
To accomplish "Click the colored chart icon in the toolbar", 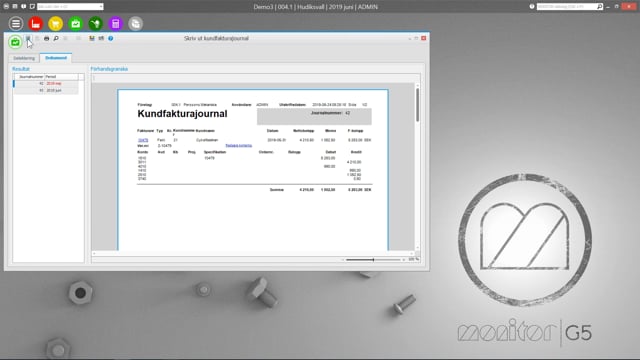I will tap(92, 38).
